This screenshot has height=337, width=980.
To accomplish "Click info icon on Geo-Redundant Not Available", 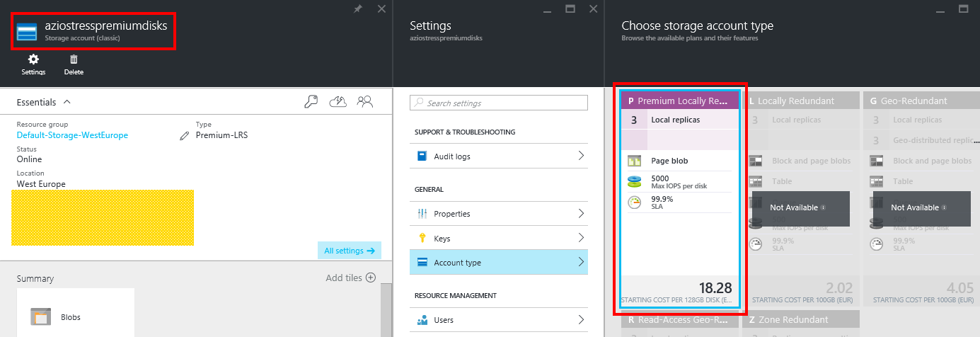I will coord(944,208).
